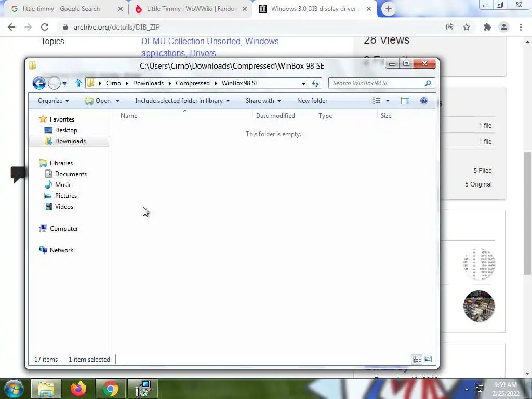This screenshot has height=399, width=532.
Task: Open the view options dropdown arrow
Action: 388,101
